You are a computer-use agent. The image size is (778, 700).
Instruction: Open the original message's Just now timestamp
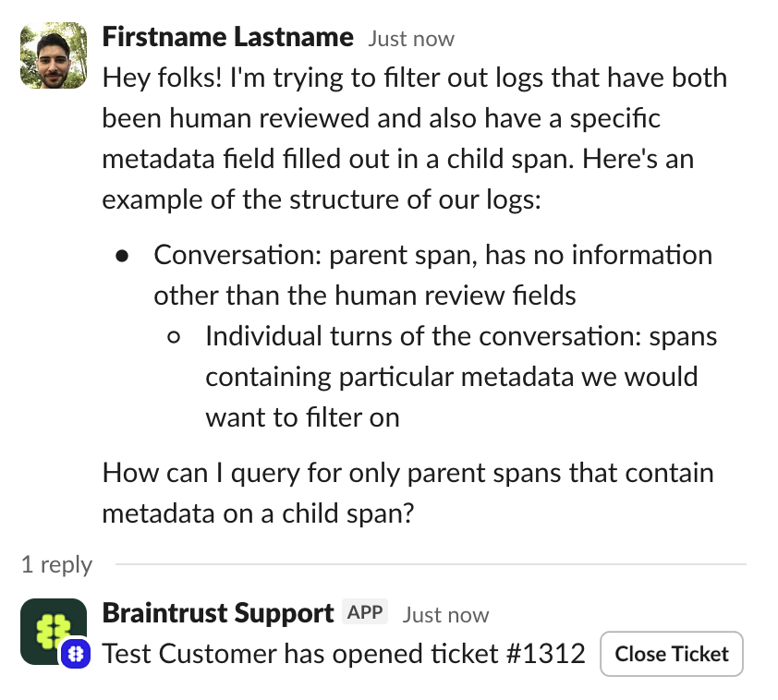(x=411, y=39)
